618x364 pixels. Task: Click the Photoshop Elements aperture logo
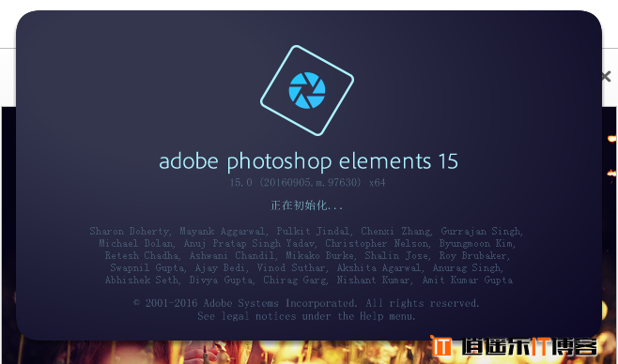(x=306, y=90)
